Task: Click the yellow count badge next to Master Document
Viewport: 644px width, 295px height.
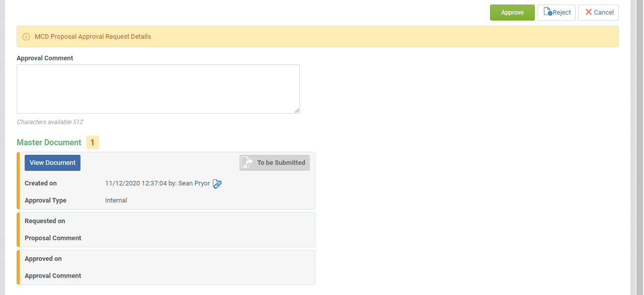Action: 93,143
